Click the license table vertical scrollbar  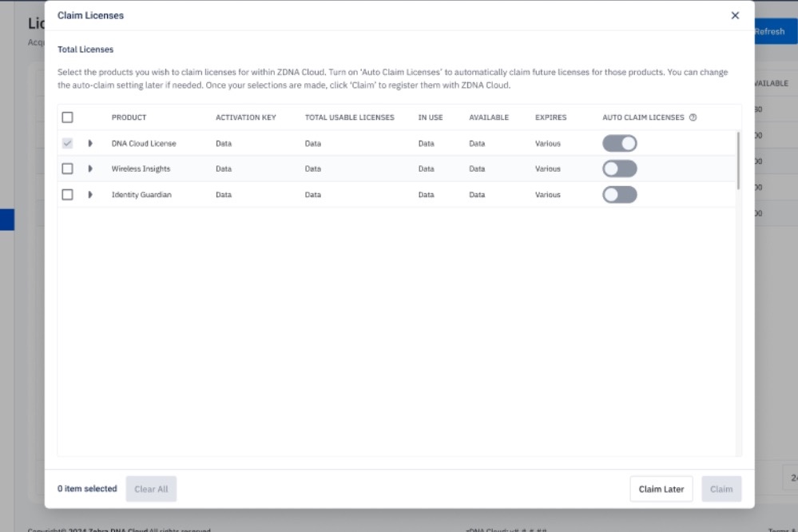(x=738, y=160)
